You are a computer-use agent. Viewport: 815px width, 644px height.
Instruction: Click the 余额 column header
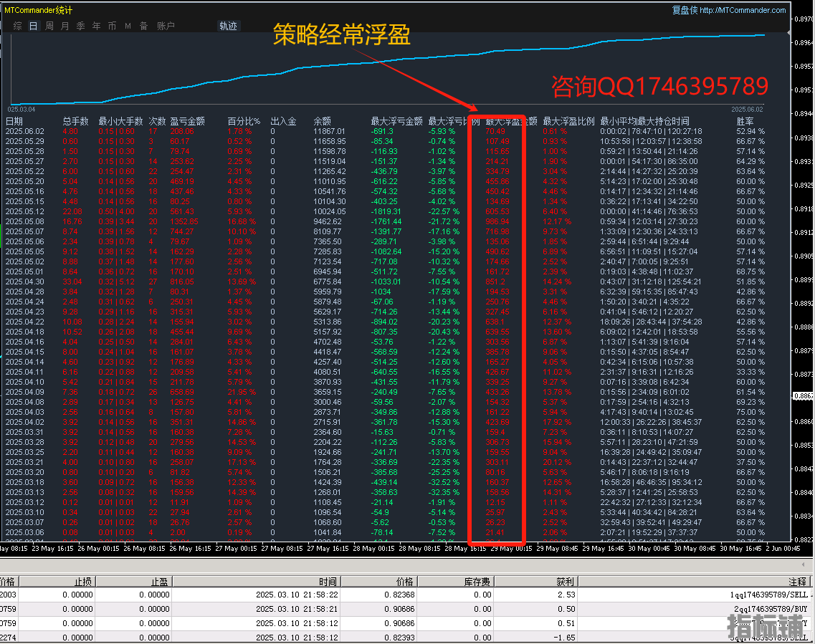pyautogui.click(x=323, y=121)
